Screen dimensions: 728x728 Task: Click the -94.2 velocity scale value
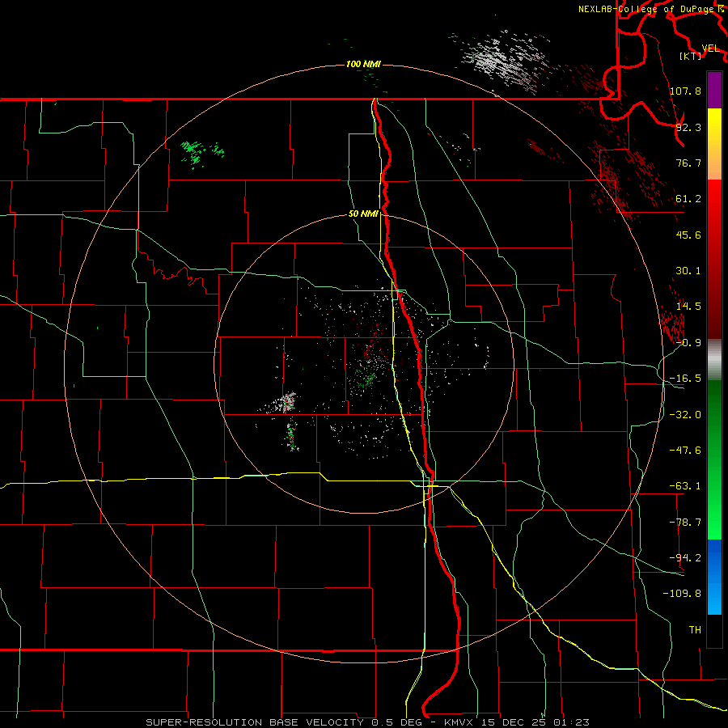click(x=685, y=557)
